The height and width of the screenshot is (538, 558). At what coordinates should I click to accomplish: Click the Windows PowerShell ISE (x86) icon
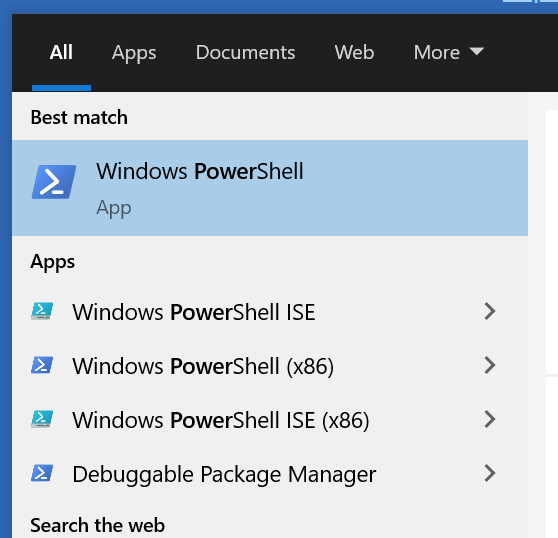(x=42, y=419)
